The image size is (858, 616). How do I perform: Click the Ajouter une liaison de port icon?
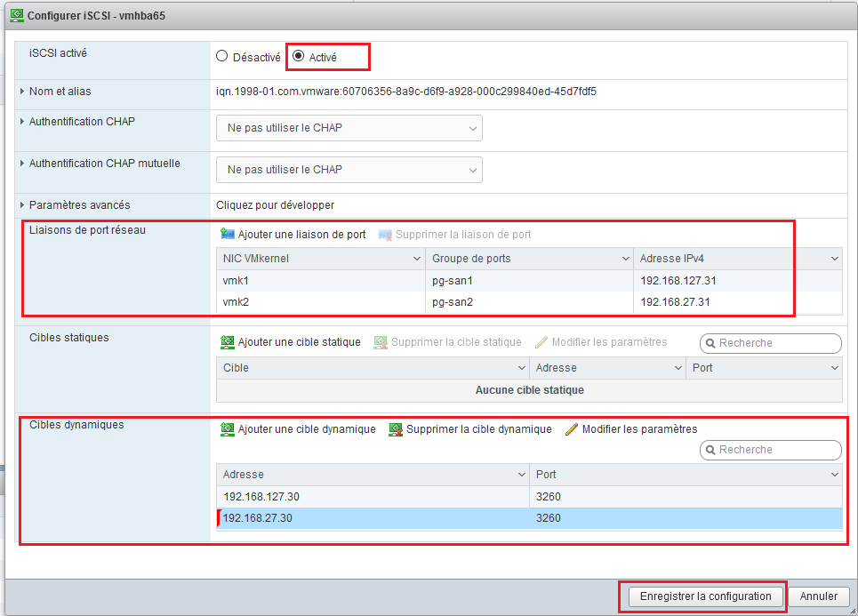pyautogui.click(x=228, y=235)
